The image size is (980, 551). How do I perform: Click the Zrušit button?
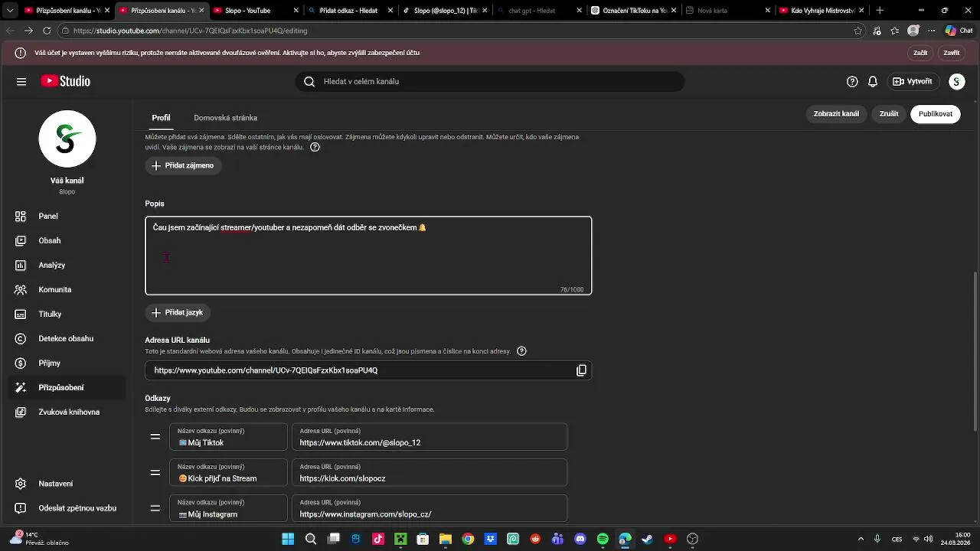click(x=889, y=114)
